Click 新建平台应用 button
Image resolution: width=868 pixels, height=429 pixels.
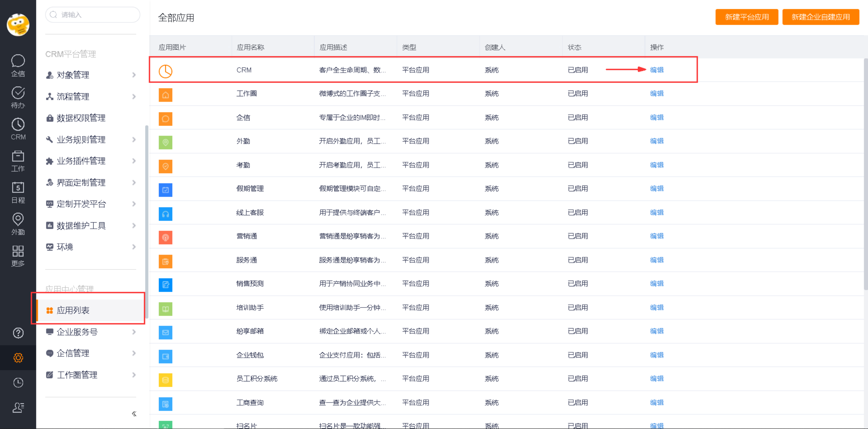747,17
